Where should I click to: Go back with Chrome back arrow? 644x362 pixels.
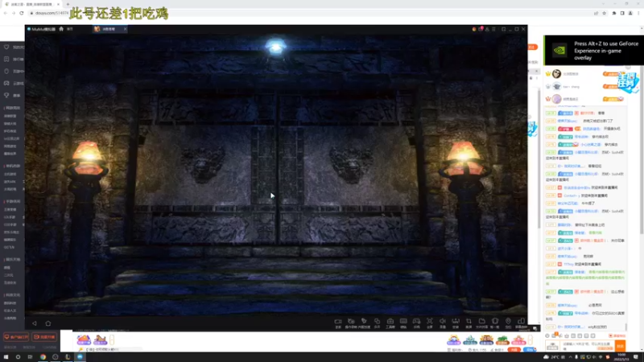[6, 13]
